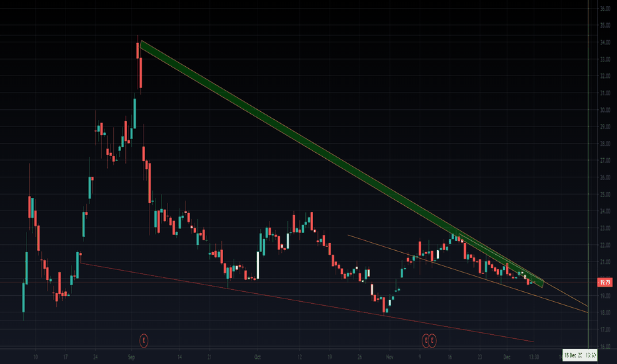617x364 pixels.
Task: Click the 28.00 price axis label
Action: (x=605, y=144)
